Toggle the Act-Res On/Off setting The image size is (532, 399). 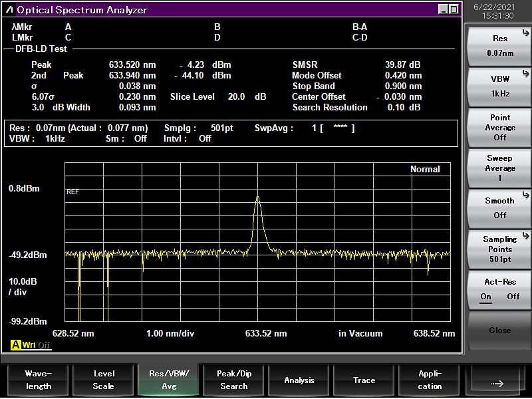coord(499,290)
